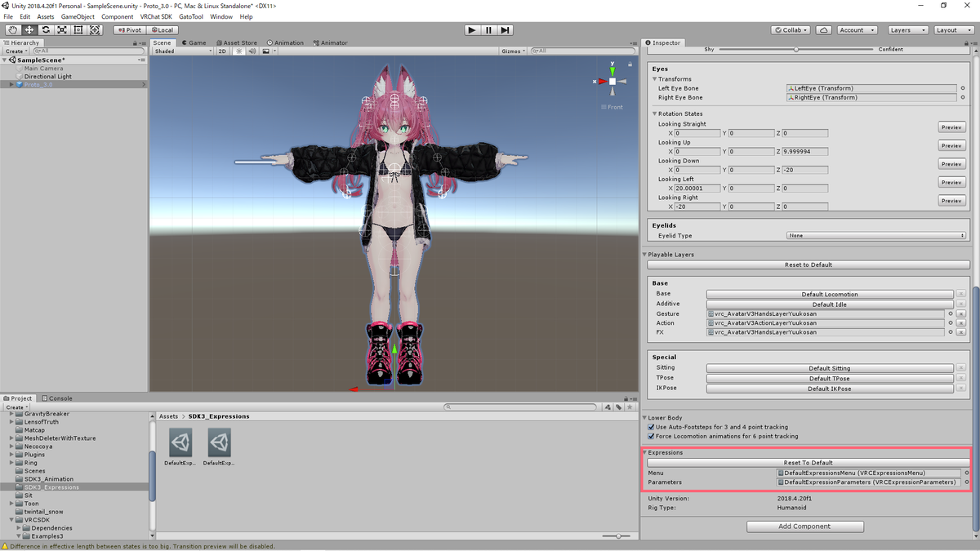Switch to the Game tab
This screenshot has width=980, height=551.
coord(194,42)
